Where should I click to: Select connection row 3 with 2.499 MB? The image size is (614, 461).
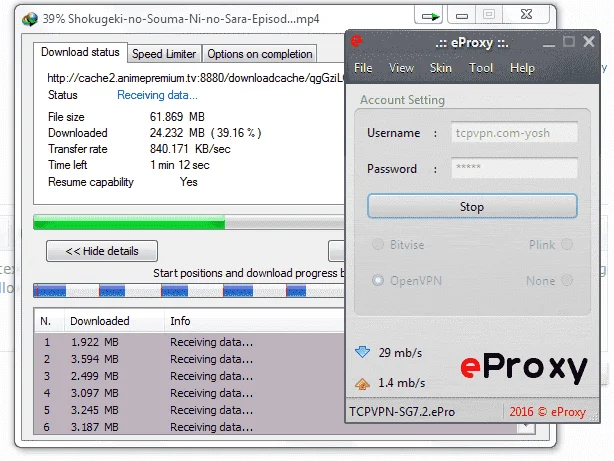(x=190, y=376)
